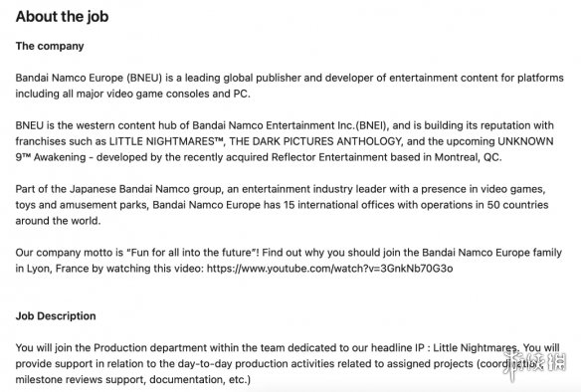Viewport: 581px width, 392px height.
Task: Click the 'About the job' heading
Action: click(62, 17)
